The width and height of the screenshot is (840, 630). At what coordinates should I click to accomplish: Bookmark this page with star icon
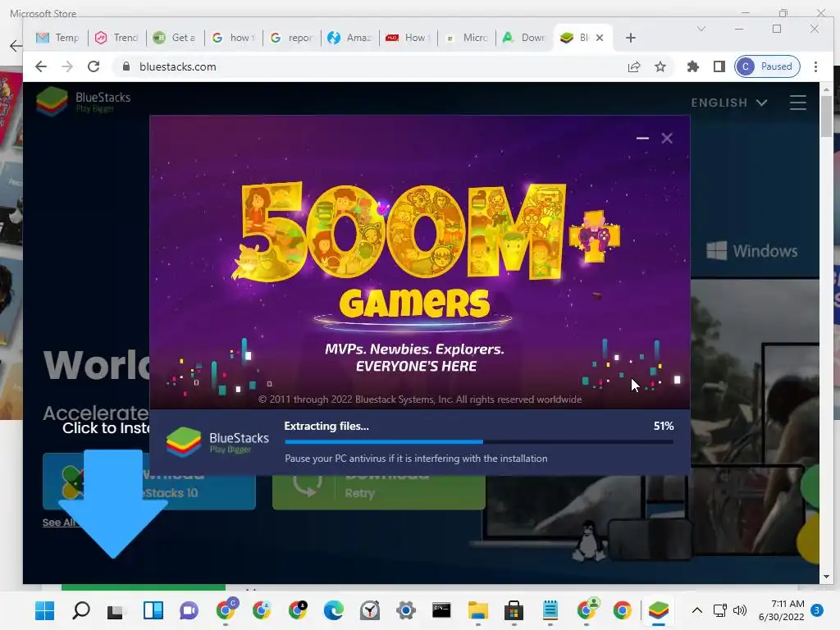660,66
